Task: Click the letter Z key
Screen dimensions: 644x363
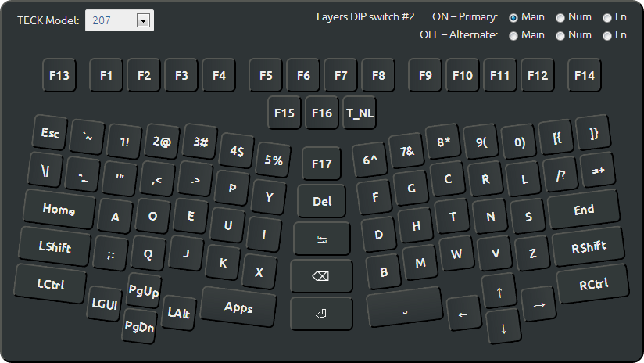Action: pyautogui.click(x=532, y=253)
